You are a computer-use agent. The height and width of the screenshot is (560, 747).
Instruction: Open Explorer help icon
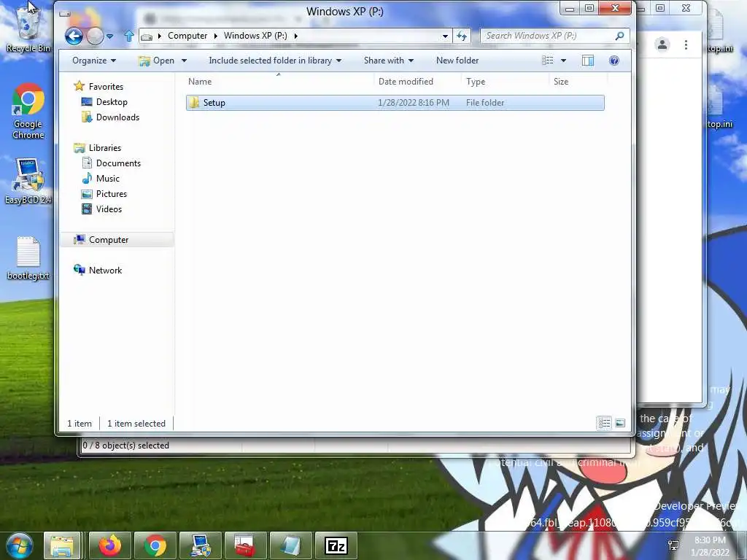(614, 61)
